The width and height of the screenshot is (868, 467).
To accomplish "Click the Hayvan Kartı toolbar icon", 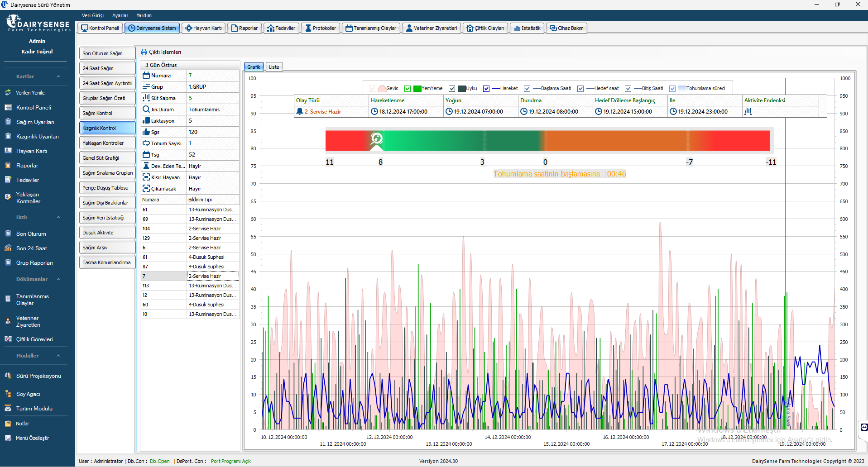I will coord(189,28).
